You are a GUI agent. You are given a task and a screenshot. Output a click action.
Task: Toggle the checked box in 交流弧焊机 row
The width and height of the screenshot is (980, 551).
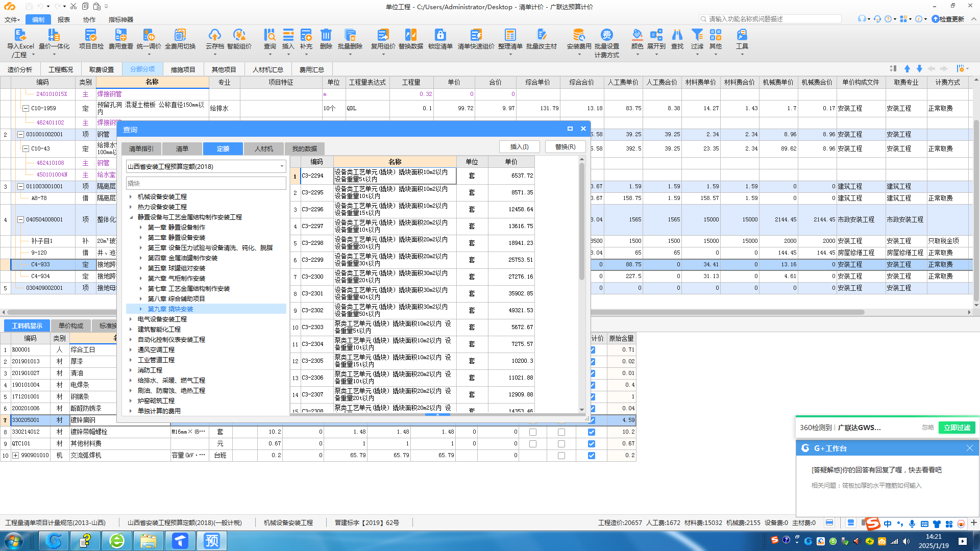coord(592,456)
